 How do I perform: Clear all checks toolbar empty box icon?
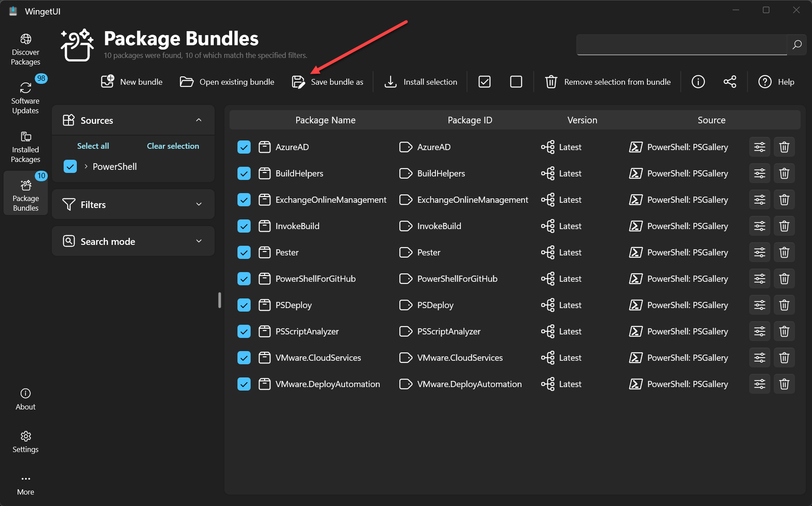coord(516,82)
